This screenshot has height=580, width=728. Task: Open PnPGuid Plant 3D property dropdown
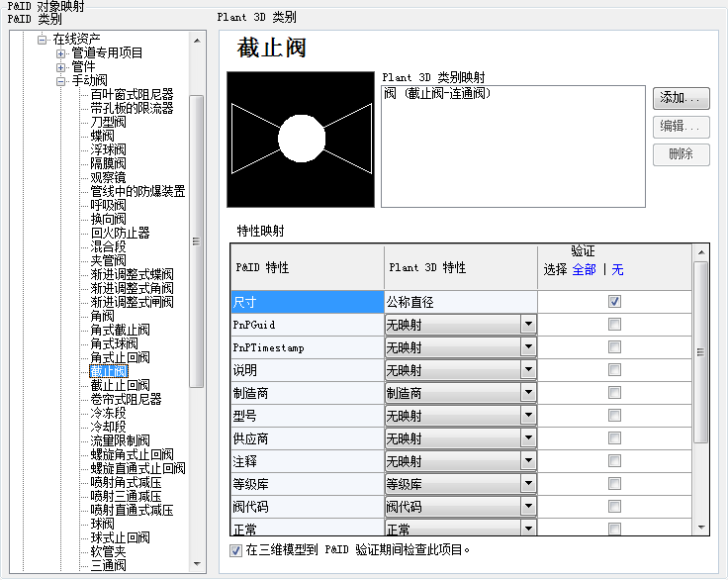coord(528,325)
